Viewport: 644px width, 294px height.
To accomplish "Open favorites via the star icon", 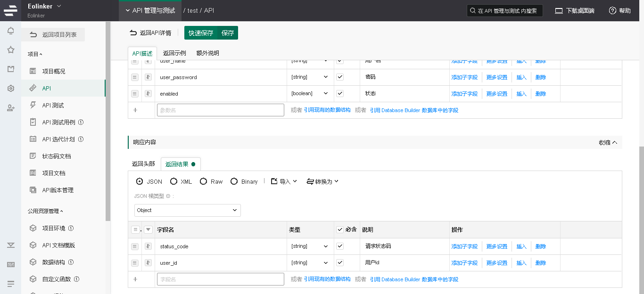I will pyautogui.click(x=10, y=50).
